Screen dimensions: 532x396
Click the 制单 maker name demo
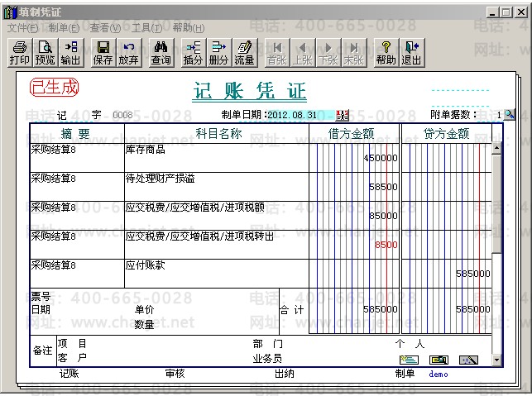point(439,374)
